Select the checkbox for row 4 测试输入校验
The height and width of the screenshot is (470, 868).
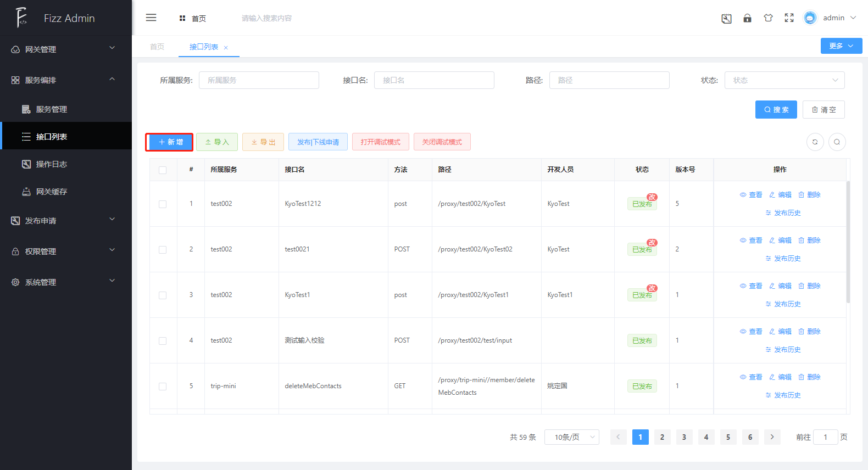(163, 340)
